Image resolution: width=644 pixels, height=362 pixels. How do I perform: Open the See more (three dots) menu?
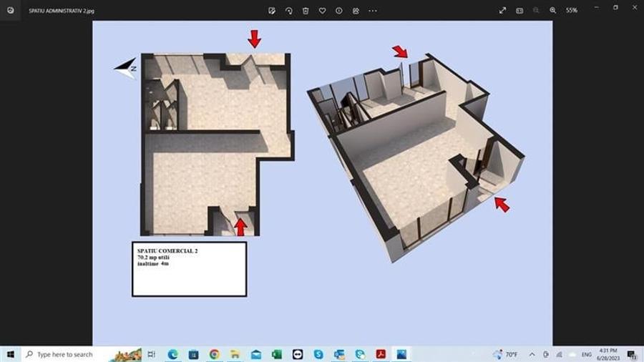(373, 11)
